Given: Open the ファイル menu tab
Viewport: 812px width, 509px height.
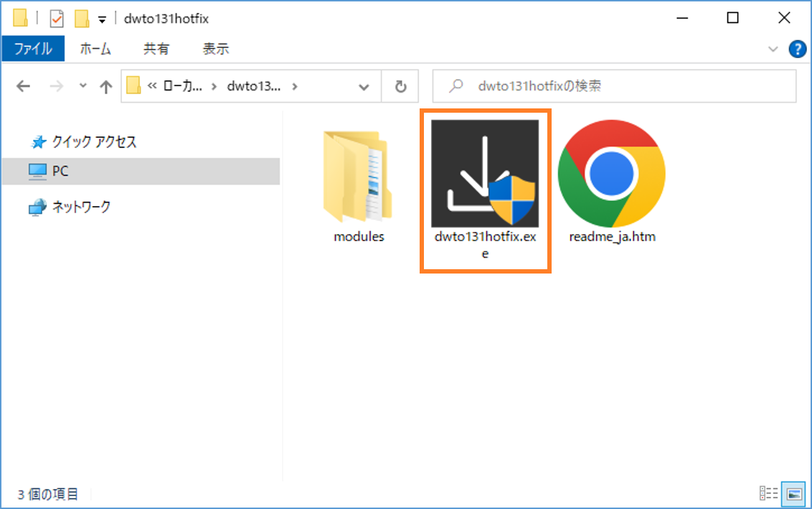Looking at the screenshot, I should (x=33, y=49).
